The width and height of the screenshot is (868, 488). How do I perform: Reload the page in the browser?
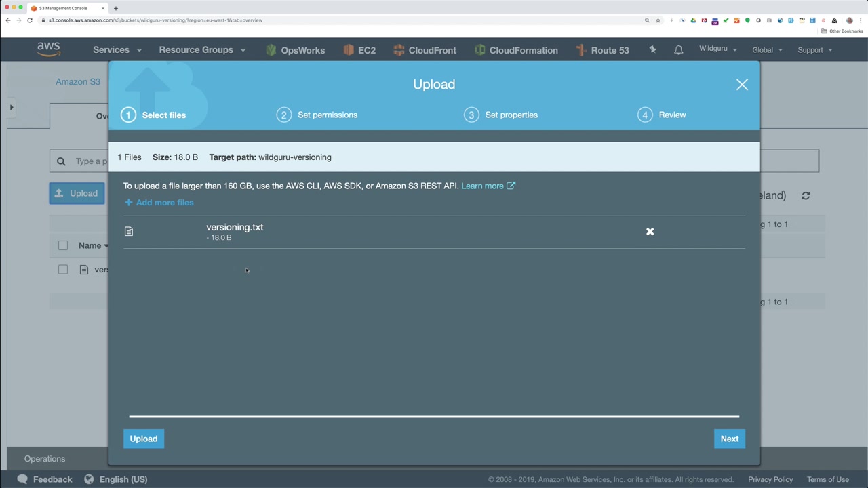(x=30, y=20)
